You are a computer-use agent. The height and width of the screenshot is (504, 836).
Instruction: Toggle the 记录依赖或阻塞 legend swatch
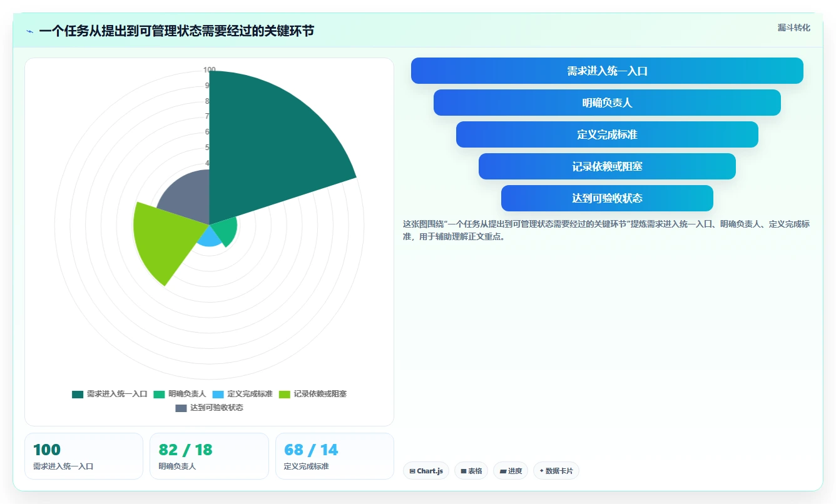pos(284,394)
